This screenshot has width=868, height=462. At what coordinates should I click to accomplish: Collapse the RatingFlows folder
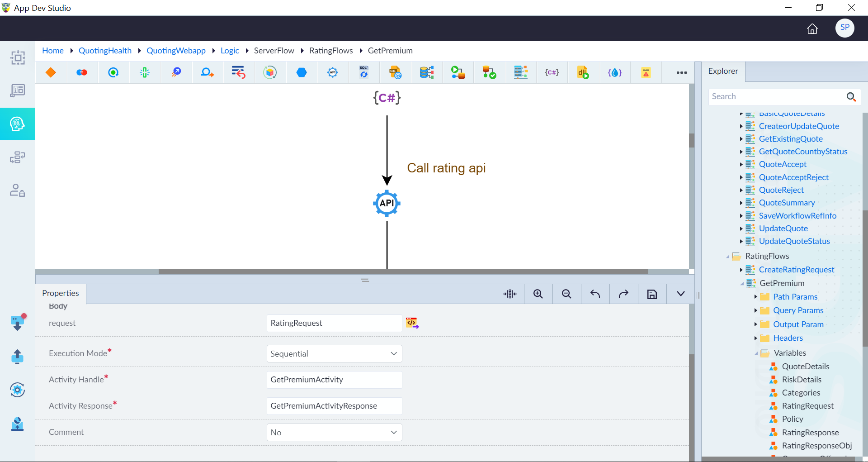728,257
